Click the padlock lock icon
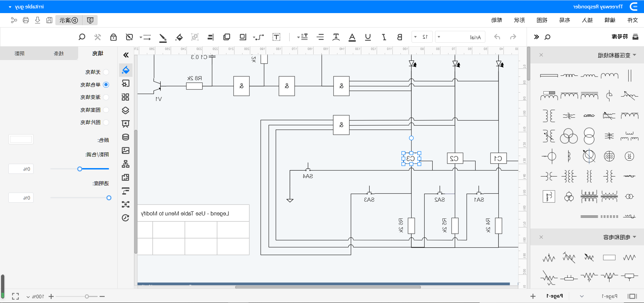 [113, 37]
